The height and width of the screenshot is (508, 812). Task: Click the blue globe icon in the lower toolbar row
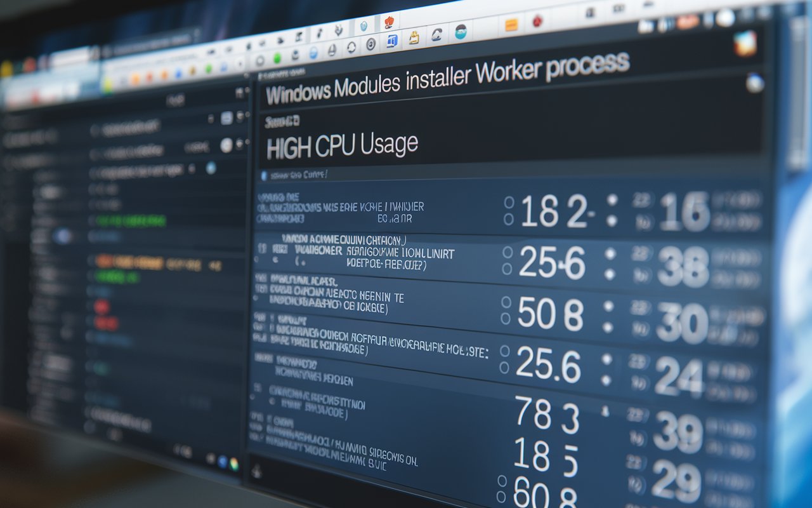click(315, 53)
